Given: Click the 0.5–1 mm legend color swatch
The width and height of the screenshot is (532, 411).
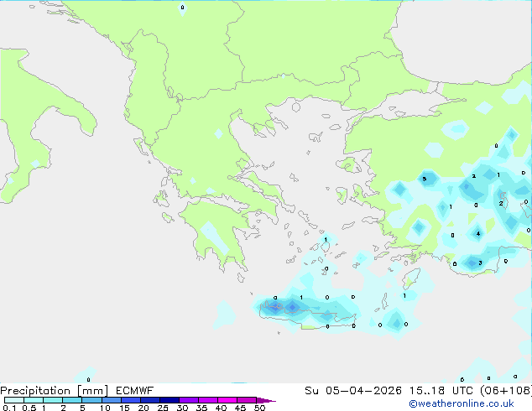Looking at the screenshot, I should coord(34,400).
